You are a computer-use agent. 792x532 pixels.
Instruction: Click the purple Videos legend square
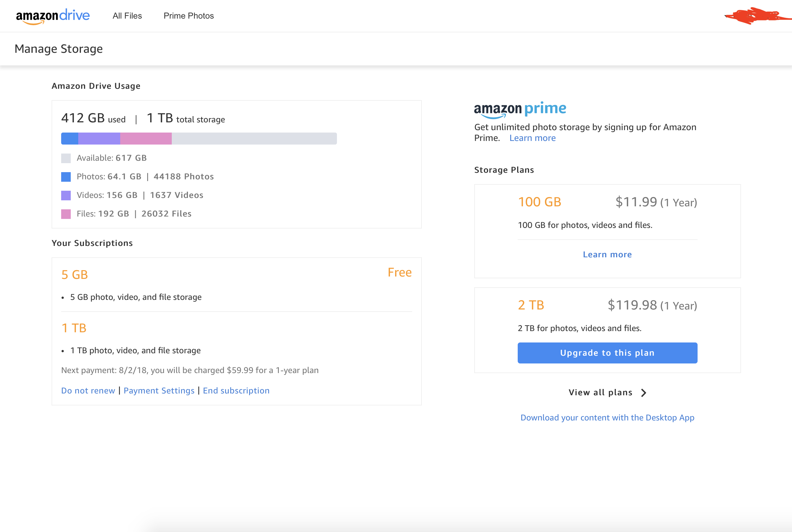(x=66, y=196)
